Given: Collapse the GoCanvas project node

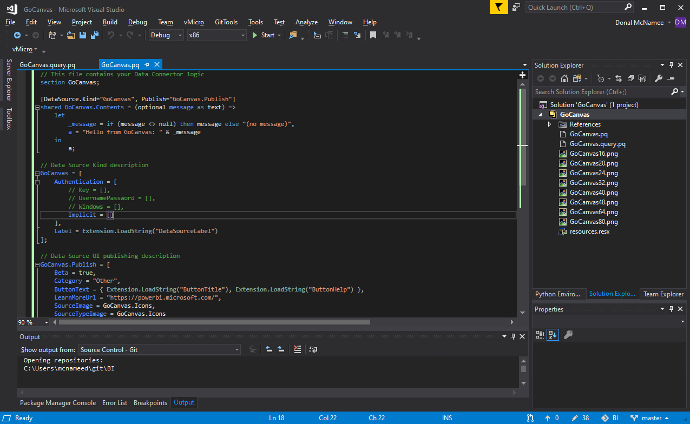Looking at the screenshot, I should 541,115.
